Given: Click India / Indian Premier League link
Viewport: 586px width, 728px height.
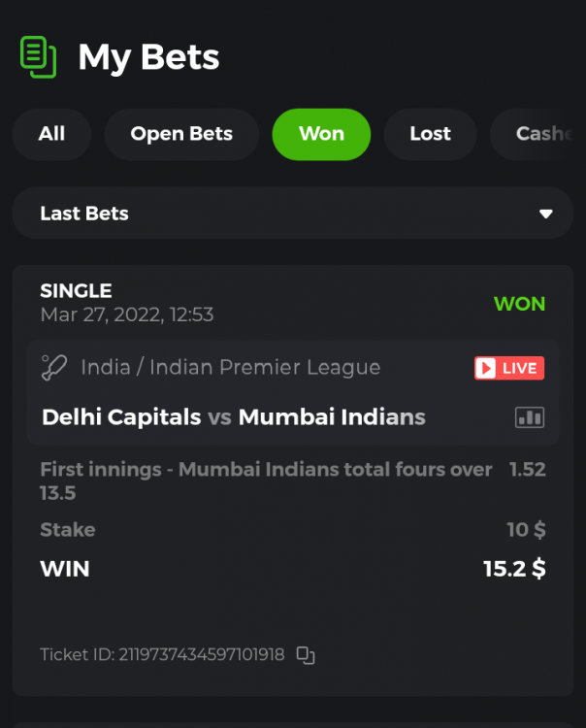Looking at the screenshot, I should 231,367.
